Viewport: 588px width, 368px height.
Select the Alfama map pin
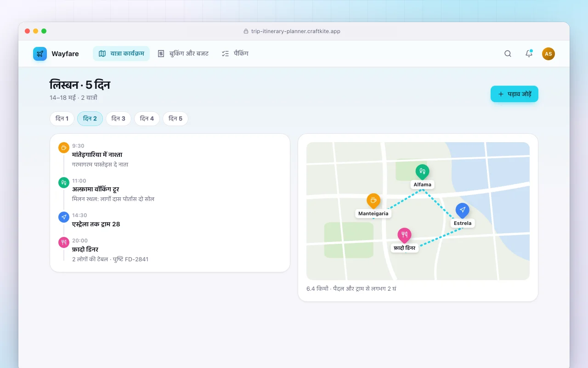point(422,172)
